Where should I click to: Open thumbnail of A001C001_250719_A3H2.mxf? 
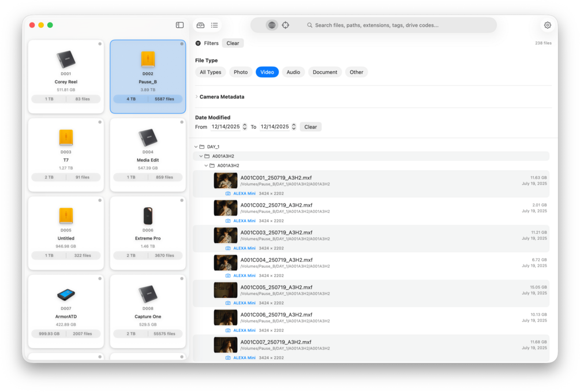click(x=225, y=181)
